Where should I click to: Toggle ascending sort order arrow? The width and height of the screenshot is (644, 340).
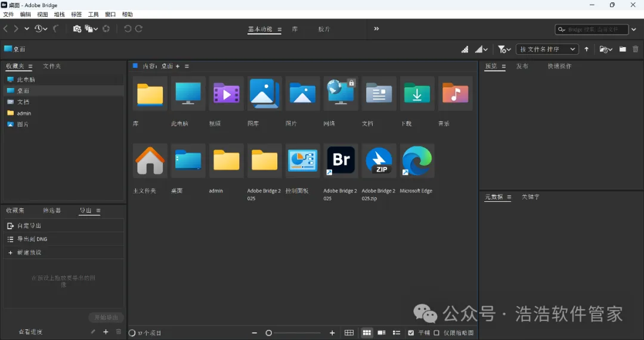coord(587,49)
